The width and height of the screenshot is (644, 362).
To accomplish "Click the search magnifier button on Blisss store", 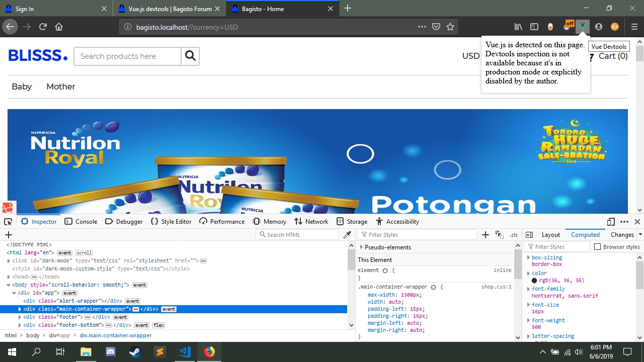I will (x=190, y=56).
